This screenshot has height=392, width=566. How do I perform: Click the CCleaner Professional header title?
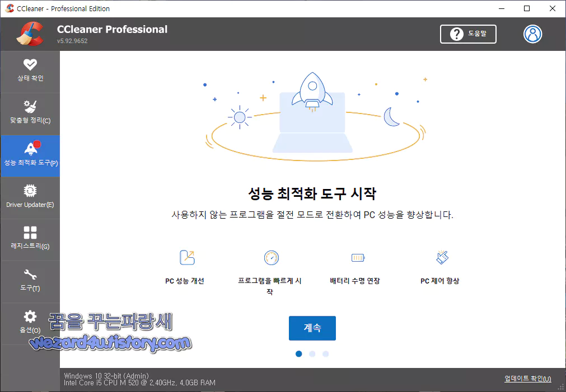tap(112, 29)
